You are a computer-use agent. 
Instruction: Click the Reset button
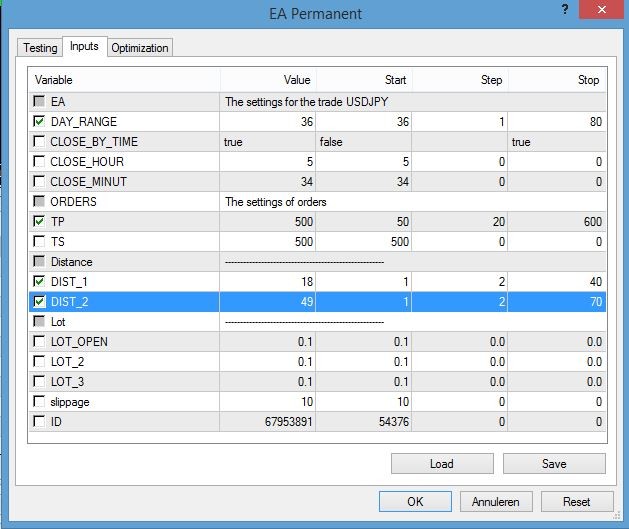(577, 502)
